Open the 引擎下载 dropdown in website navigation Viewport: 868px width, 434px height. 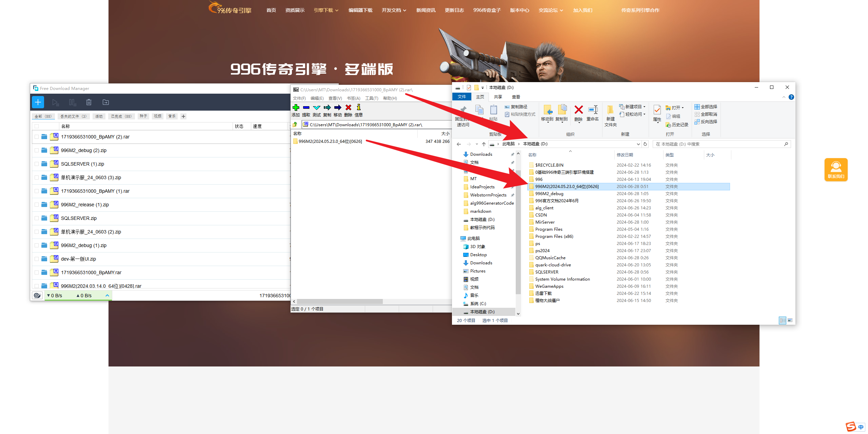326,10
